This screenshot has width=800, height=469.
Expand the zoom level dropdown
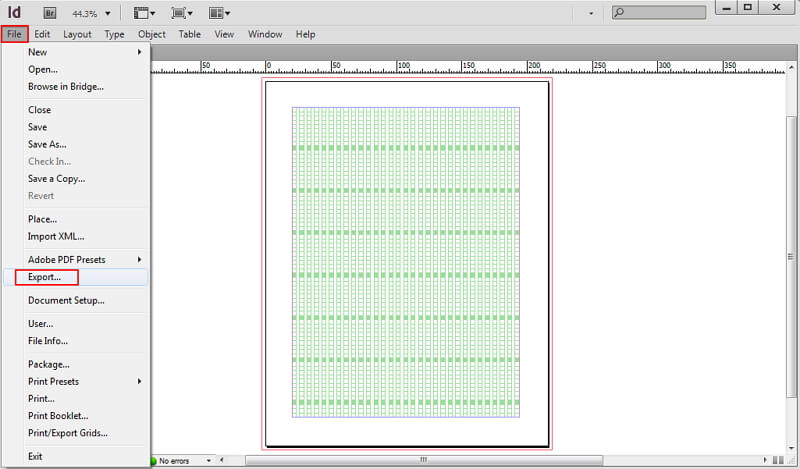point(107,14)
